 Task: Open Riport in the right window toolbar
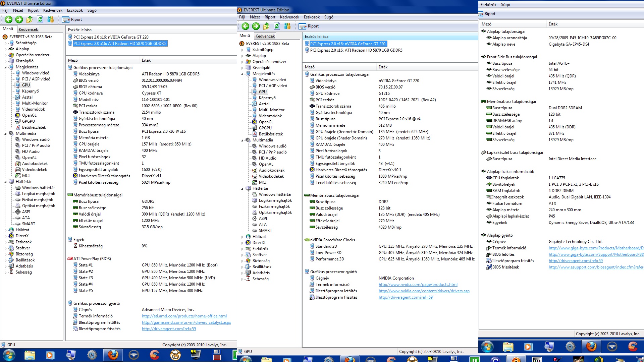tap(487, 14)
